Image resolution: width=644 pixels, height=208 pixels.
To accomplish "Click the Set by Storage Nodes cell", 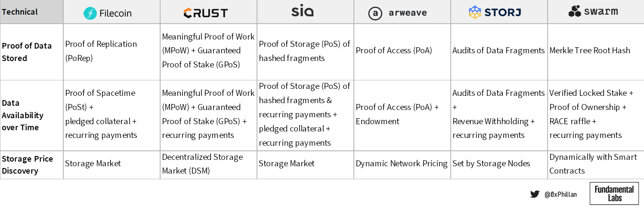I will coord(491,164).
